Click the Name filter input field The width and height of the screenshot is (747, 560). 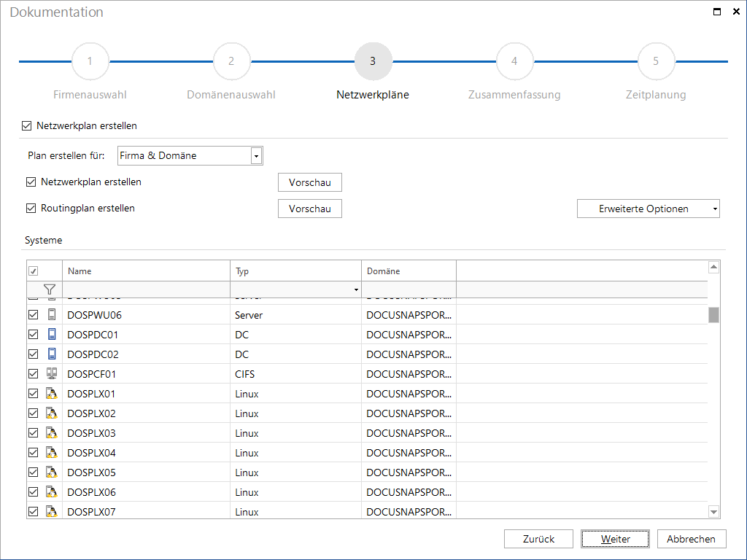[x=146, y=289]
